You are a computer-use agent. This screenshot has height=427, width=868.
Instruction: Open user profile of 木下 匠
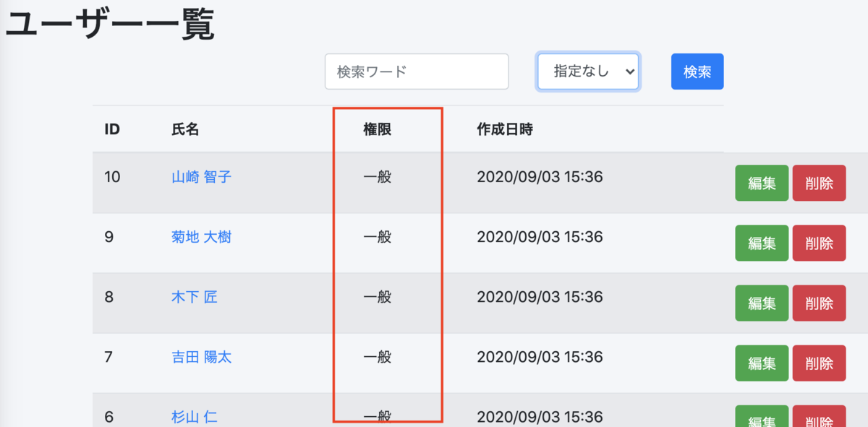click(194, 296)
